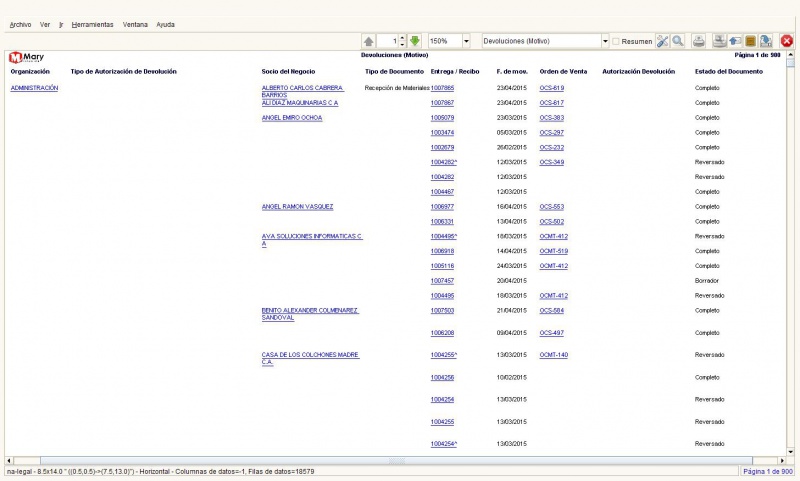Click Página 1 de 900 status indicator
This screenshot has height=481, width=800.
(768, 472)
